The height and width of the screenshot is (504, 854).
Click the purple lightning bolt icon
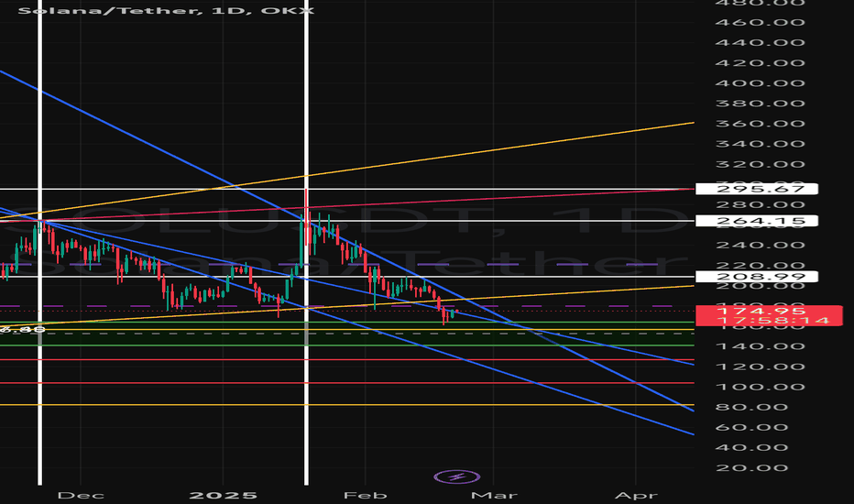[456, 477]
